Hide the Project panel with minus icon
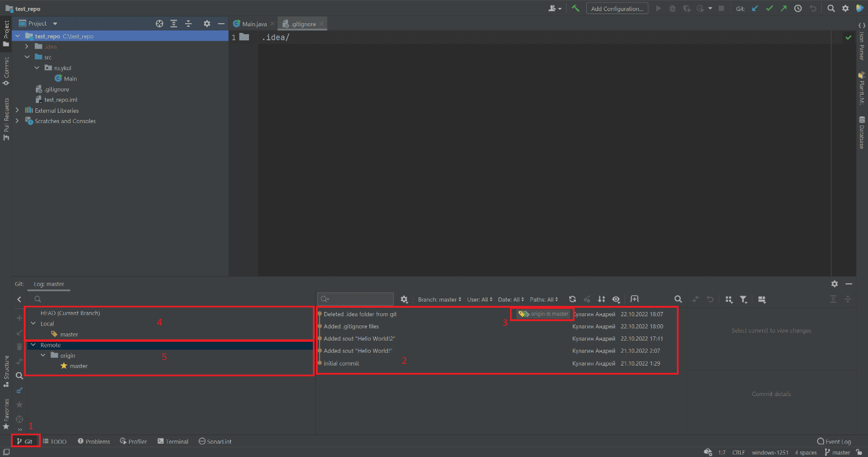Screen dimensions: 868x457 221,23
